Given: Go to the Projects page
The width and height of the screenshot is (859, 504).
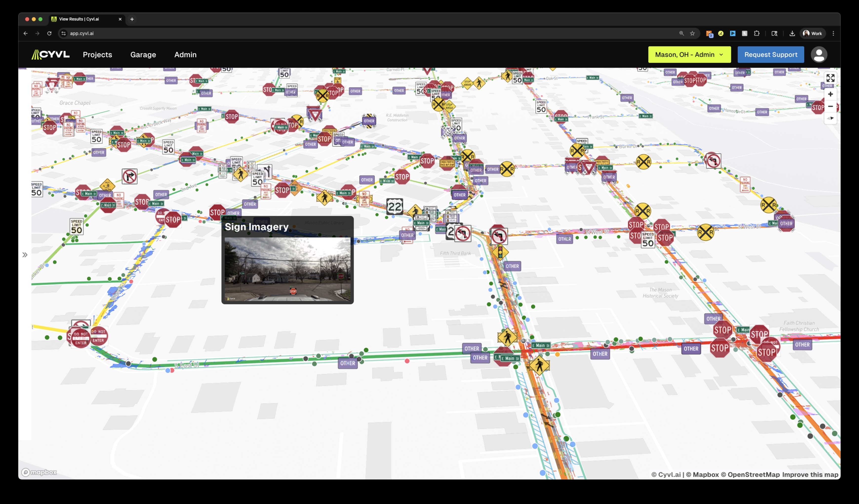Looking at the screenshot, I should tap(97, 55).
